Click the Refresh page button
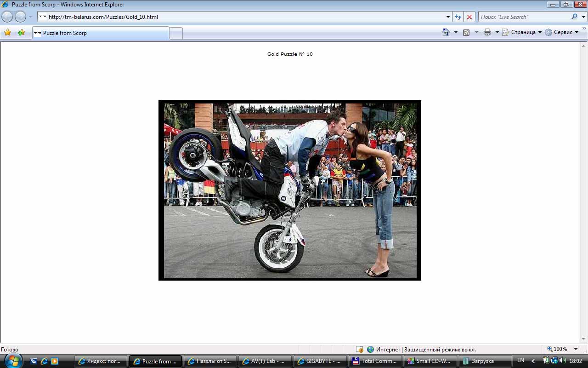Image resolution: width=588 pixels, height=368 pixels. (x=458, y=17)
